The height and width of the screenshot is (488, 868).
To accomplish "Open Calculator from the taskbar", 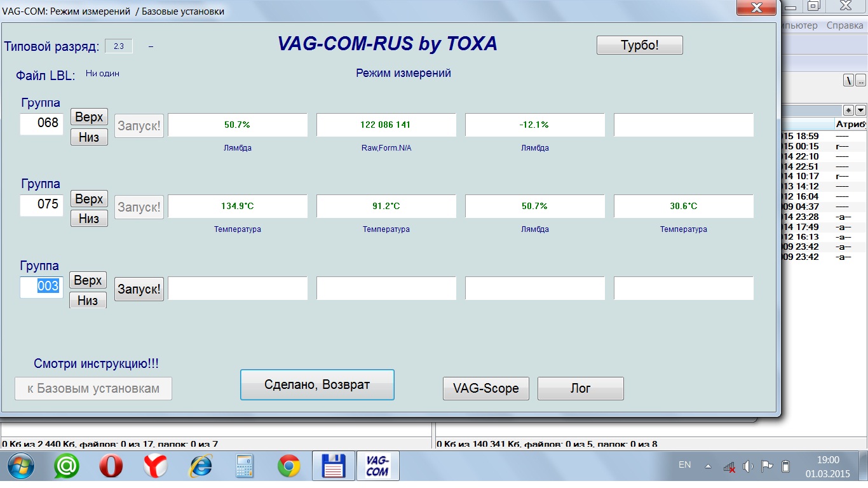I will (244, 467).
